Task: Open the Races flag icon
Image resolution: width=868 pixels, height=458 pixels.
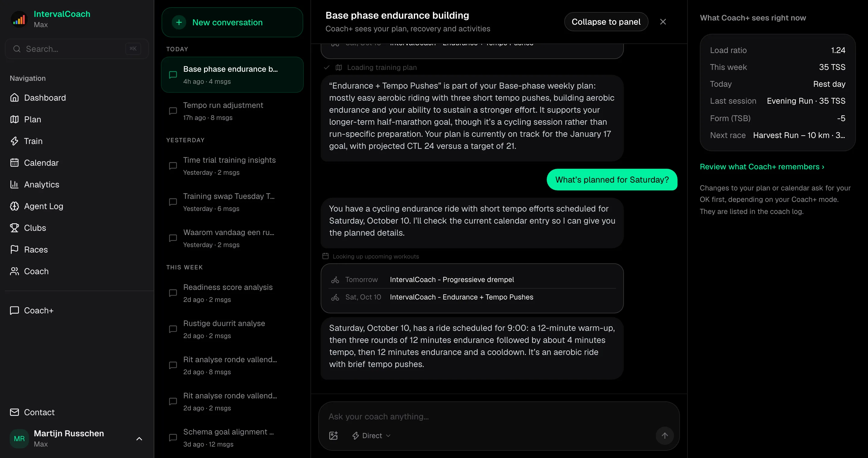Action: pyautogui.click(x=14, y=249)
